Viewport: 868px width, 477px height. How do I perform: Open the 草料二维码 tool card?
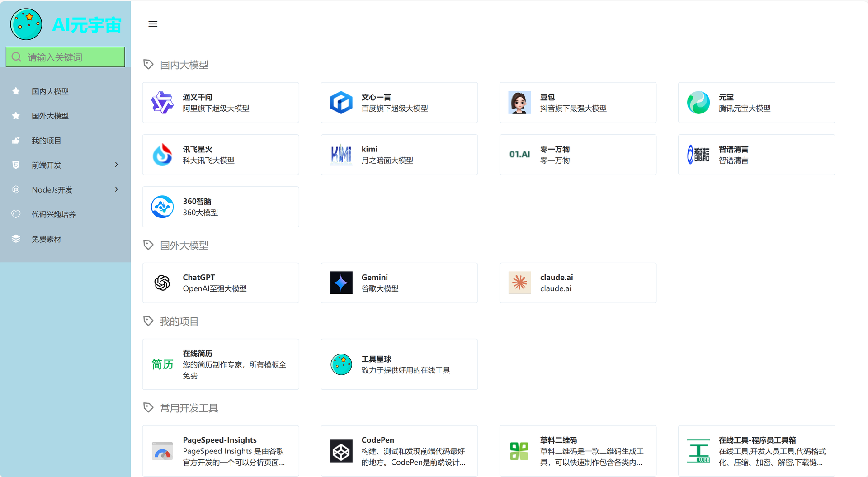(577, 451)
